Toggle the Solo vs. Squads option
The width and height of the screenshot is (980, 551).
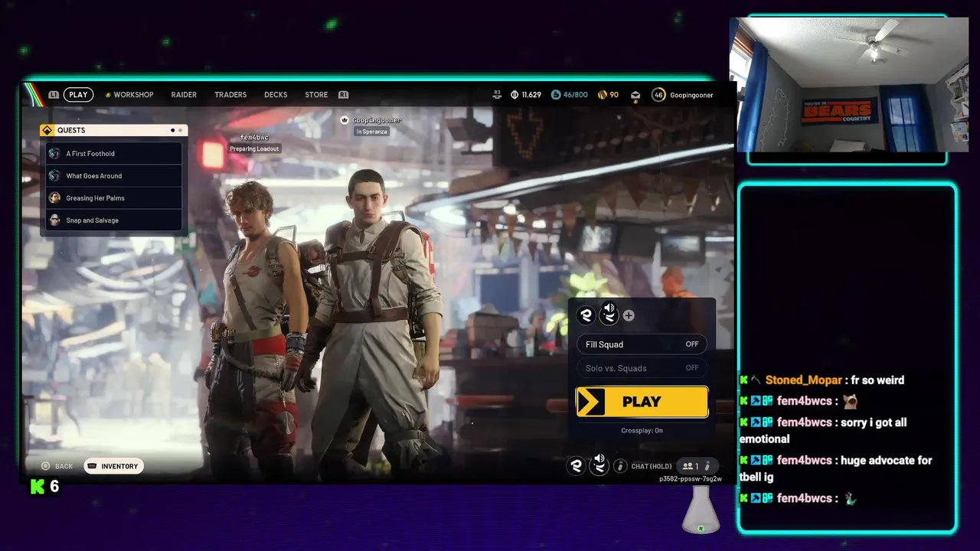click(642, 368)
